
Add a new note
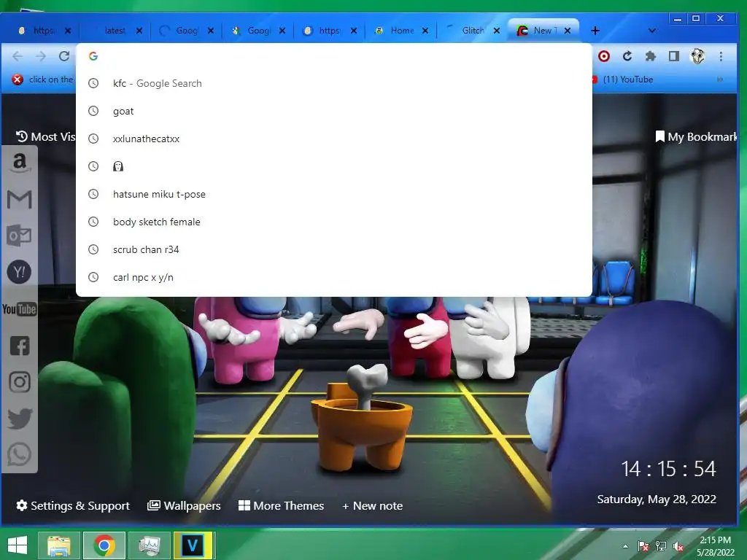click(372, 506)
